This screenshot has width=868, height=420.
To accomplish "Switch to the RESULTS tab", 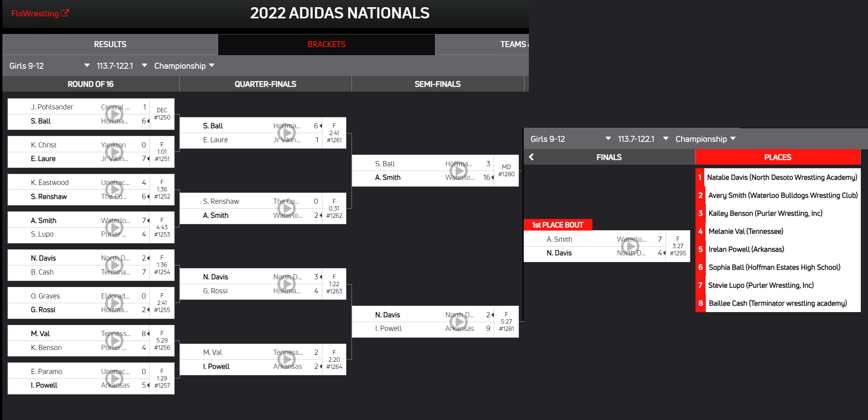I will [x=110, y=44].
